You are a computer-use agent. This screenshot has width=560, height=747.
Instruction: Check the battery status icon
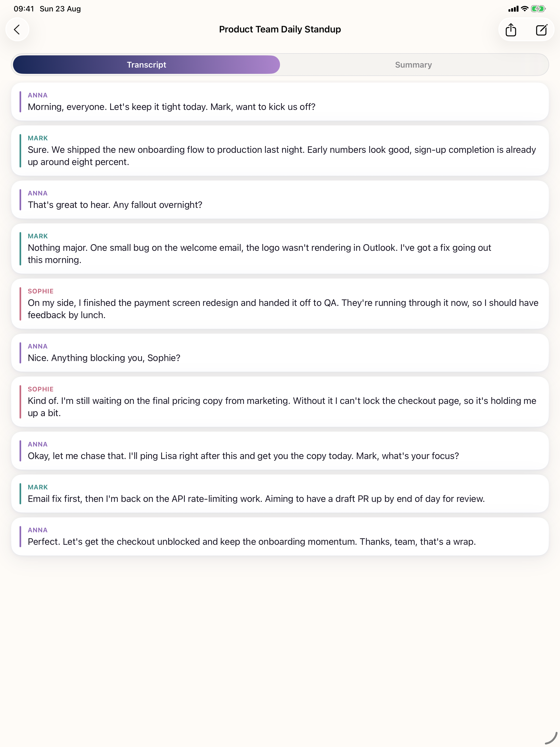pos(538,9)
